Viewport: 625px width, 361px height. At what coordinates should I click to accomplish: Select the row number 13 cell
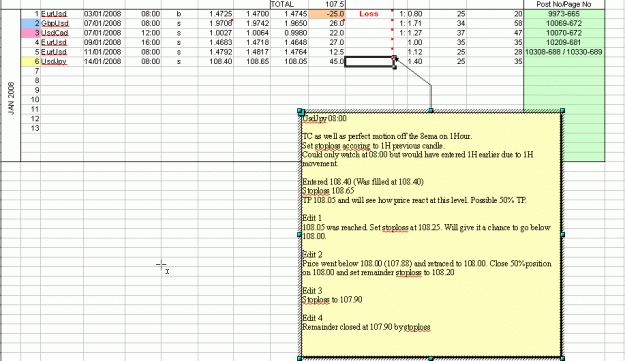[x=30, y=129]
